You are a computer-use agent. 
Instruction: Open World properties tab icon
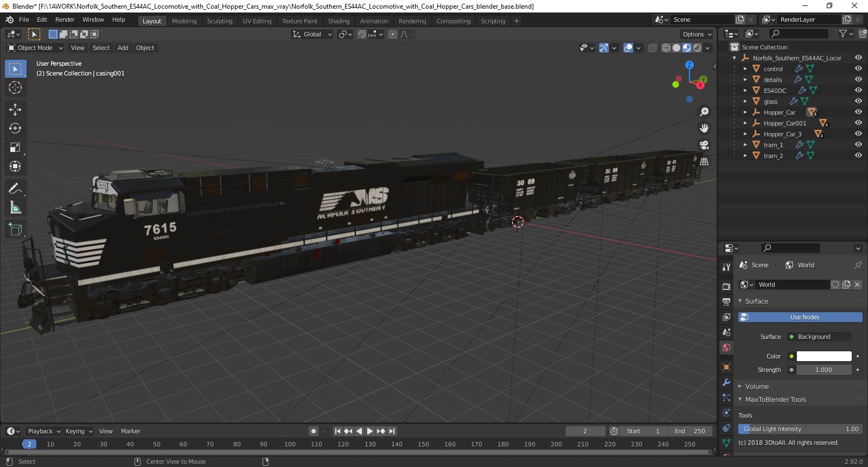click(726, 348)
